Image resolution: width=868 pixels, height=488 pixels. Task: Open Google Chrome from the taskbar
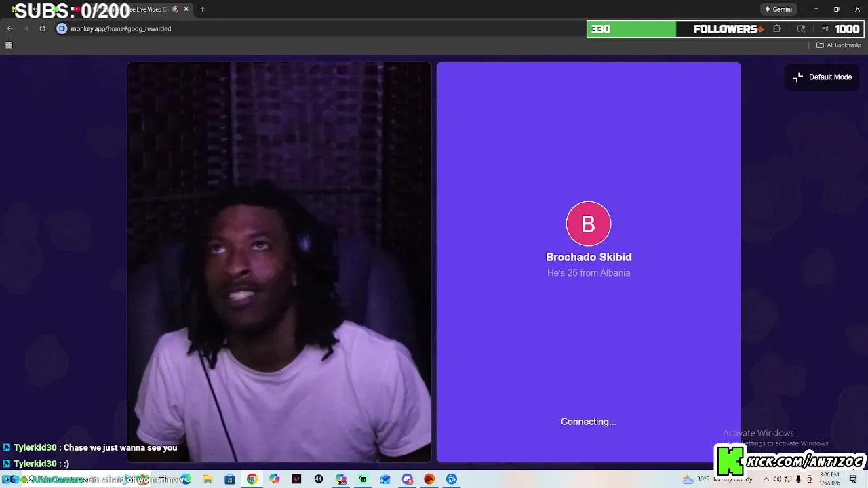pos(252,479)
